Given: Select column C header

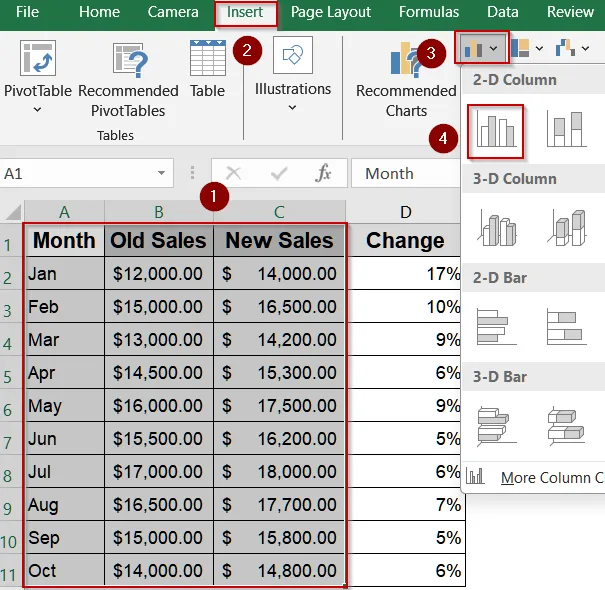Looking at the screenshot, I should tap(279, 212).
